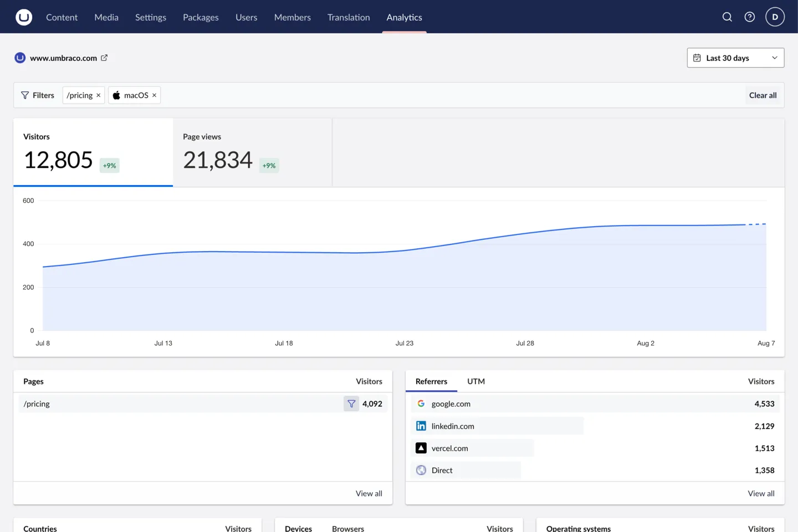Open the Translation section
Viewport: 798px width, 532px height.
[x=349, y=17]
